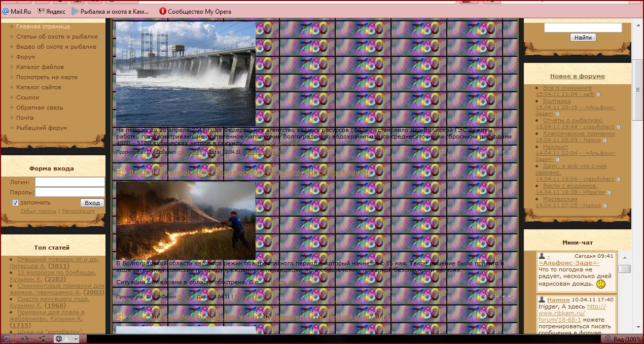This screenshot has height=344, width=644.
Task: Click Hamon username in mini-chat
Action: (558, 300)
